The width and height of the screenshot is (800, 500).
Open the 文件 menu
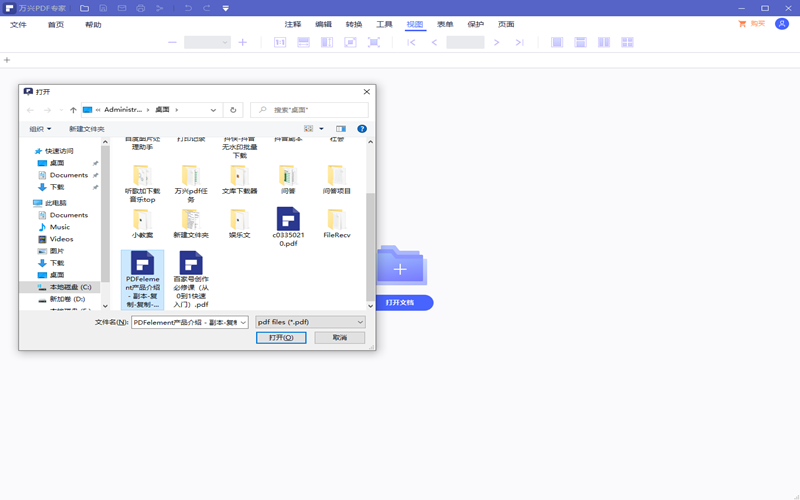pos(18,25)
